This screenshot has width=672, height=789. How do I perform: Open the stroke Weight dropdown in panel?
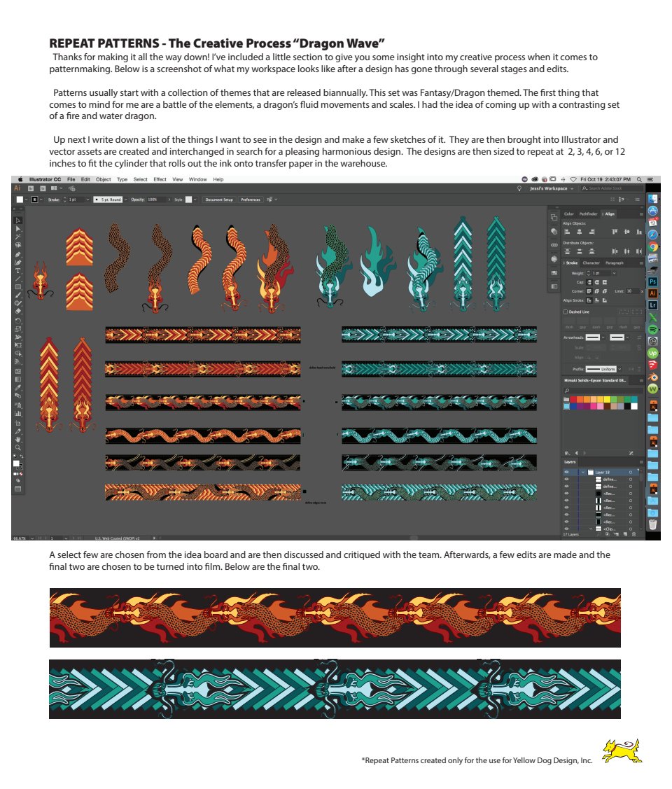[x=614, y=273]
